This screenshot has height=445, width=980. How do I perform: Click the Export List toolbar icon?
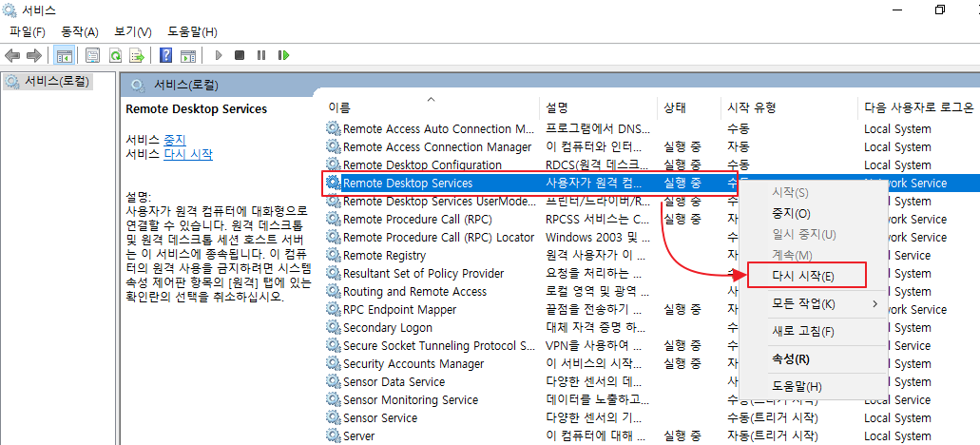tap(137, 55)
